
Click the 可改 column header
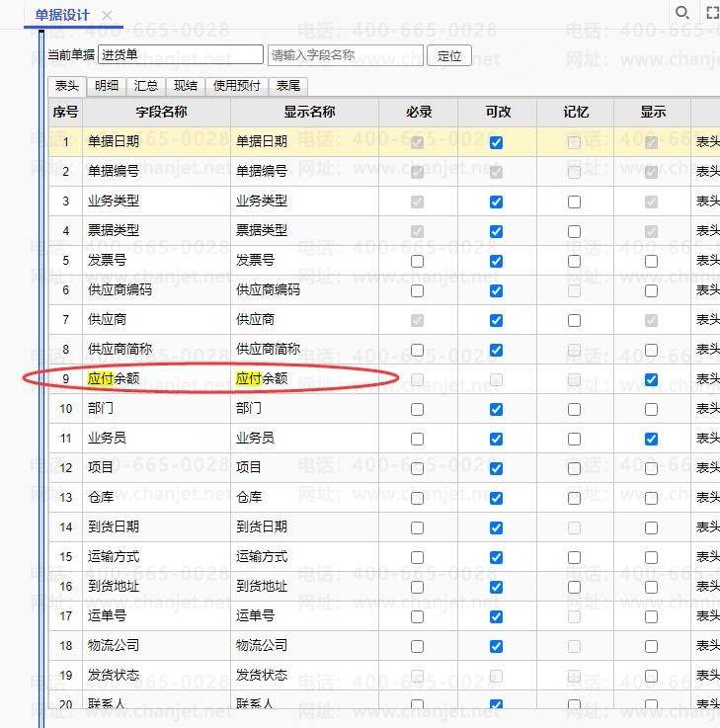tap(497, 112)
